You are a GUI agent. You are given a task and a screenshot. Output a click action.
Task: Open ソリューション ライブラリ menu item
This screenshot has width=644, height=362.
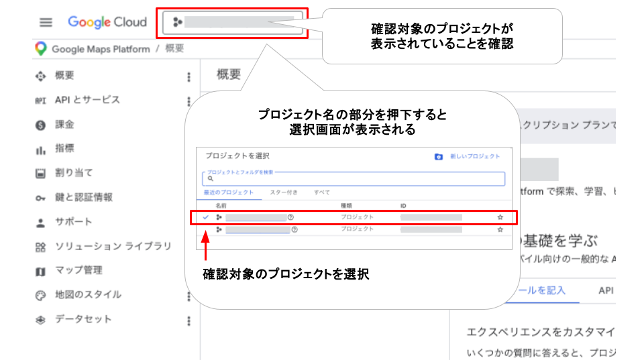coord(113,246)
